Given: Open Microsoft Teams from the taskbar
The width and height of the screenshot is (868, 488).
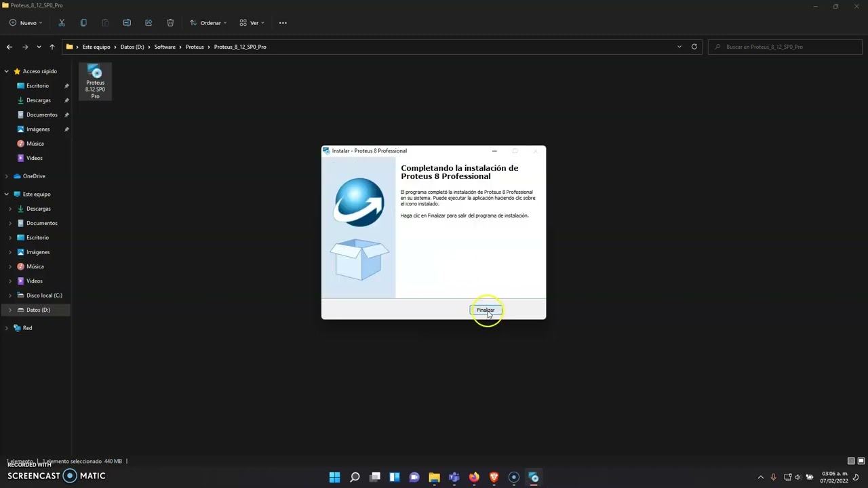Looking at the screenshot, I should [454, 477].
